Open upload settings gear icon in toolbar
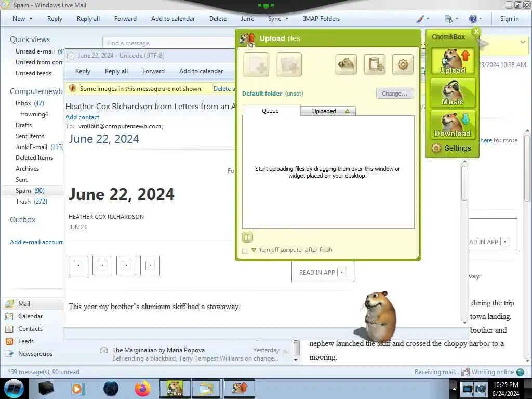Screen dimensions: 532x399 pos(403,64)
